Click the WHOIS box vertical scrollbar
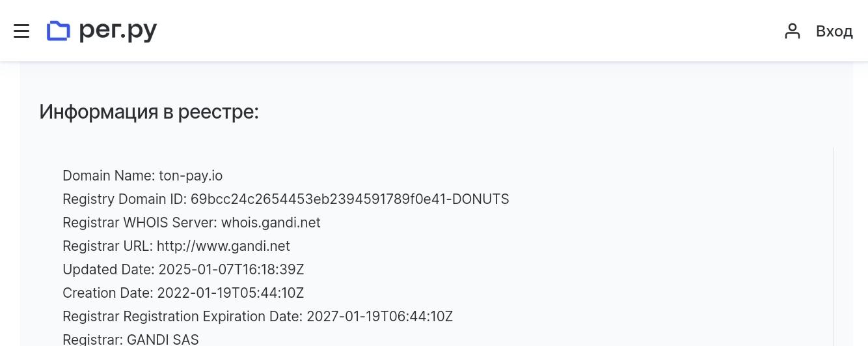The image size is (868, 346). (833, 248)
